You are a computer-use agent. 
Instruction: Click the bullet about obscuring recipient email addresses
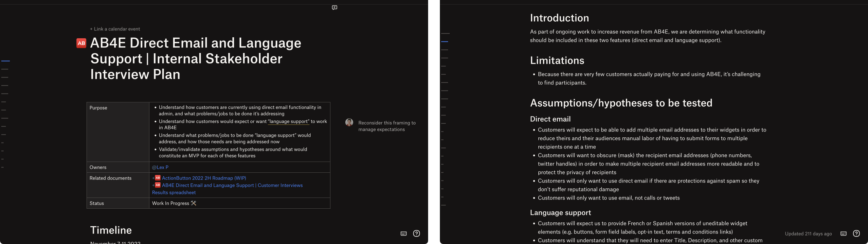pos(648,164)
